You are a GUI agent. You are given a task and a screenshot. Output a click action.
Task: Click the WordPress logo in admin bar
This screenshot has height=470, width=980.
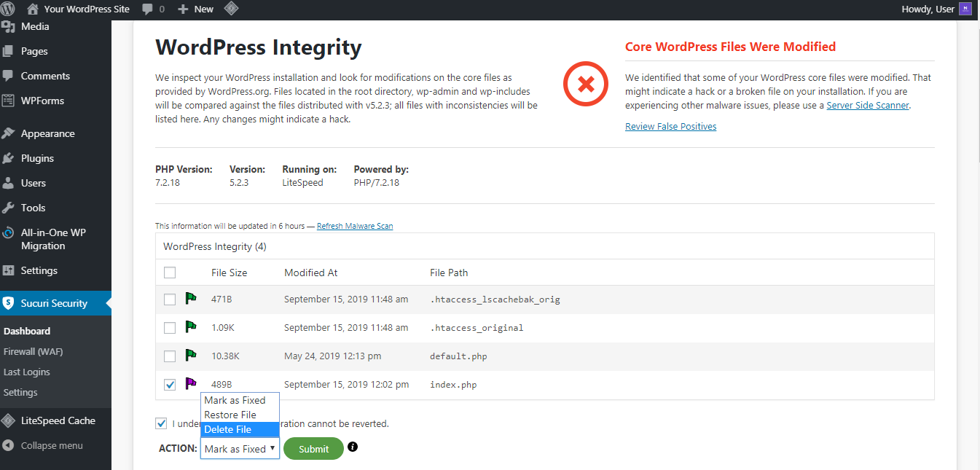[8, 9]
